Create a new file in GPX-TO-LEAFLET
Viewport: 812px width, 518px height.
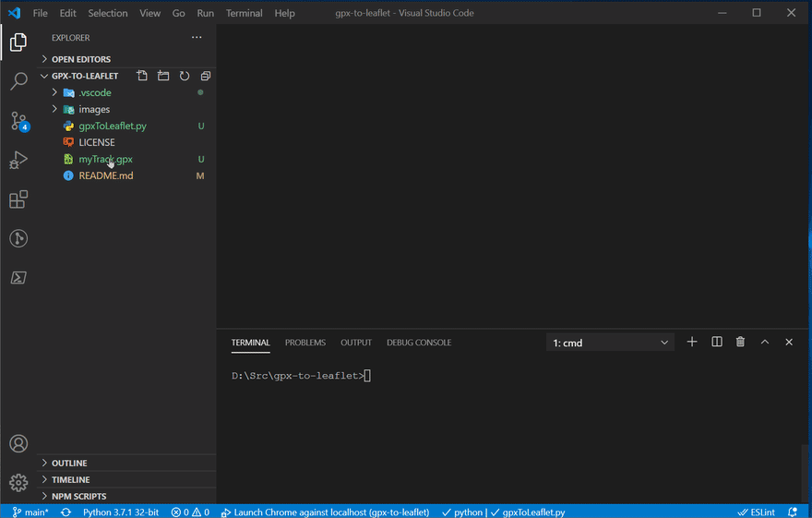click(142, 76)
